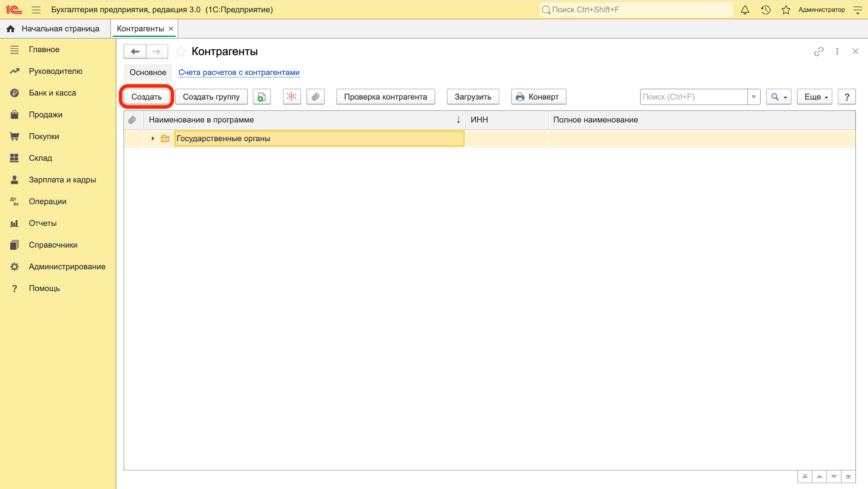Get link to this form

(818, 51)
